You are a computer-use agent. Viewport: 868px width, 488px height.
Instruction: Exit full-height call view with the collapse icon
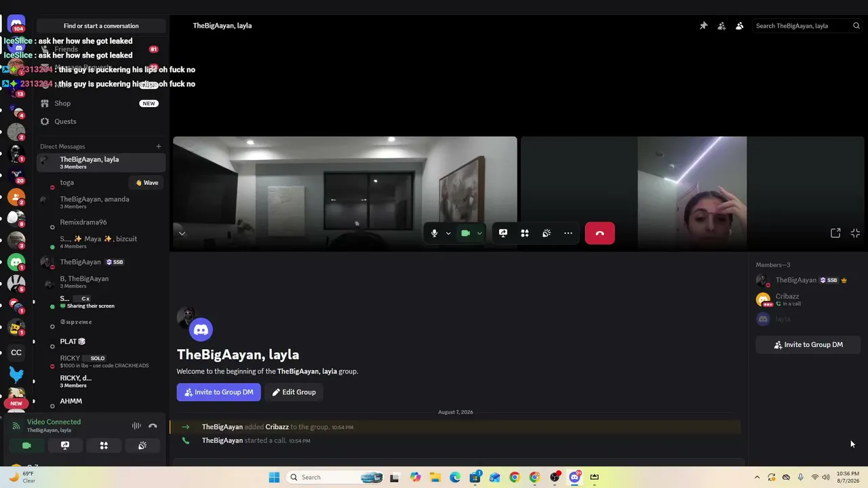click(855, 233)
